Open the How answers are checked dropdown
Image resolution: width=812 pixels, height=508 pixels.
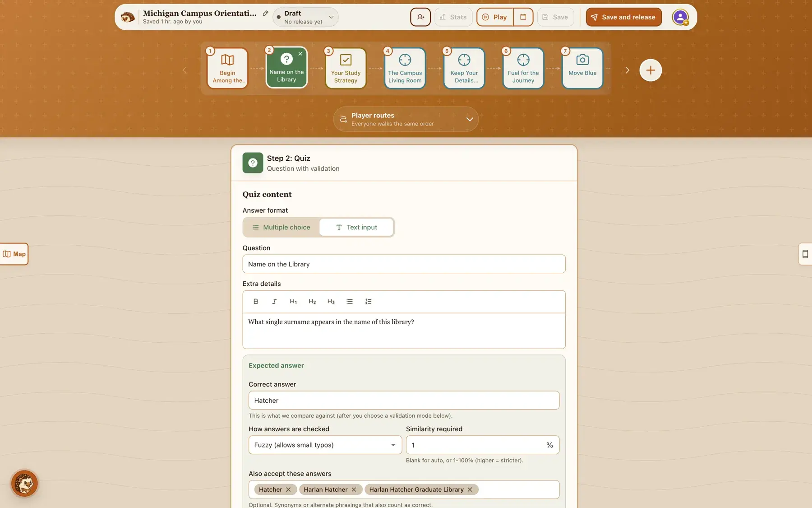pos(325,445)
